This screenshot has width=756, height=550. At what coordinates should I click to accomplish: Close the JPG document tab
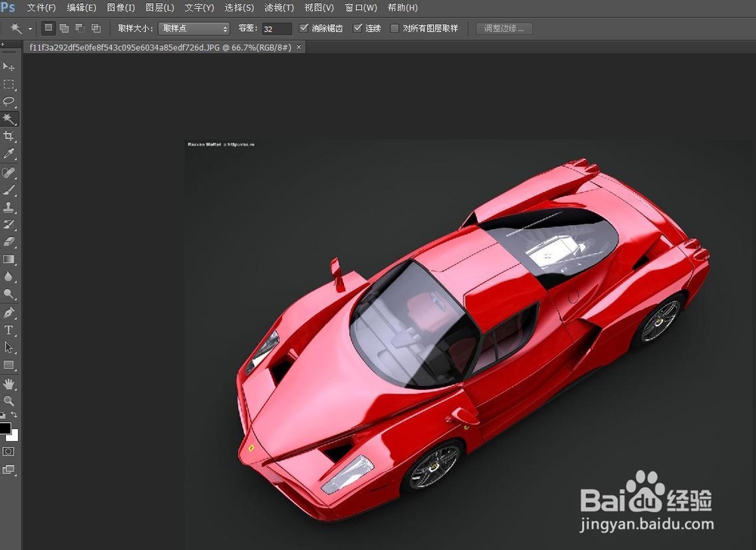[299, 47]
